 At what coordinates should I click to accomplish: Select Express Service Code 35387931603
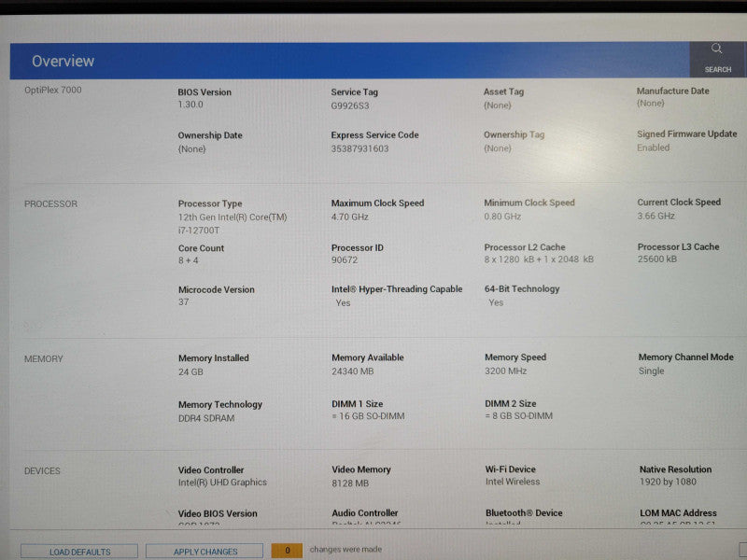click(360, 148)
